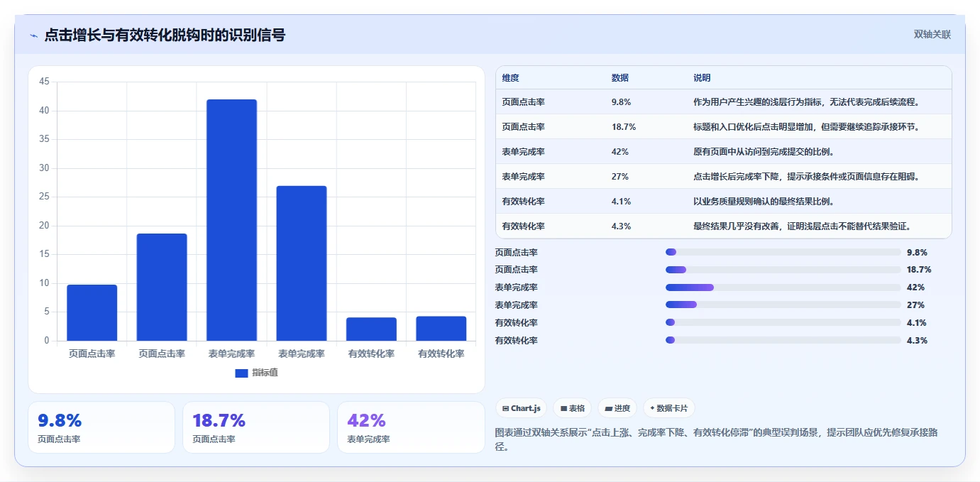
Task: Click the description 以业务质量规则确认的最终结果比例
Action: (765, 202)
